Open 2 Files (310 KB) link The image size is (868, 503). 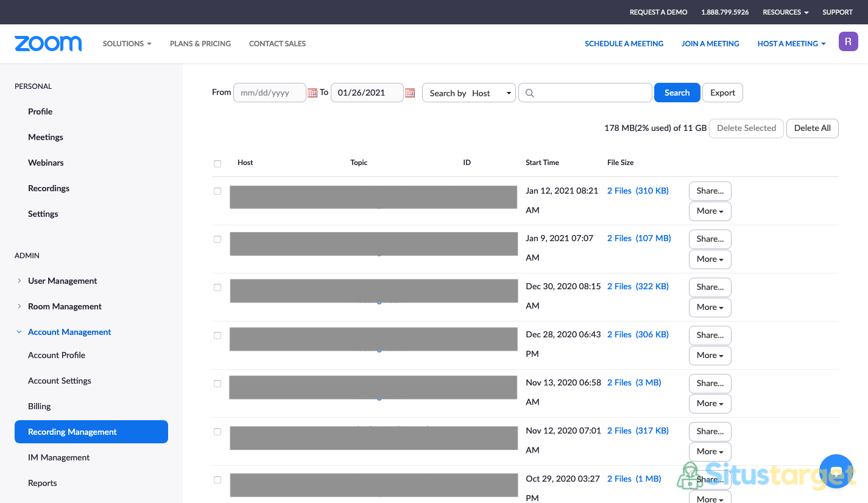638,191
